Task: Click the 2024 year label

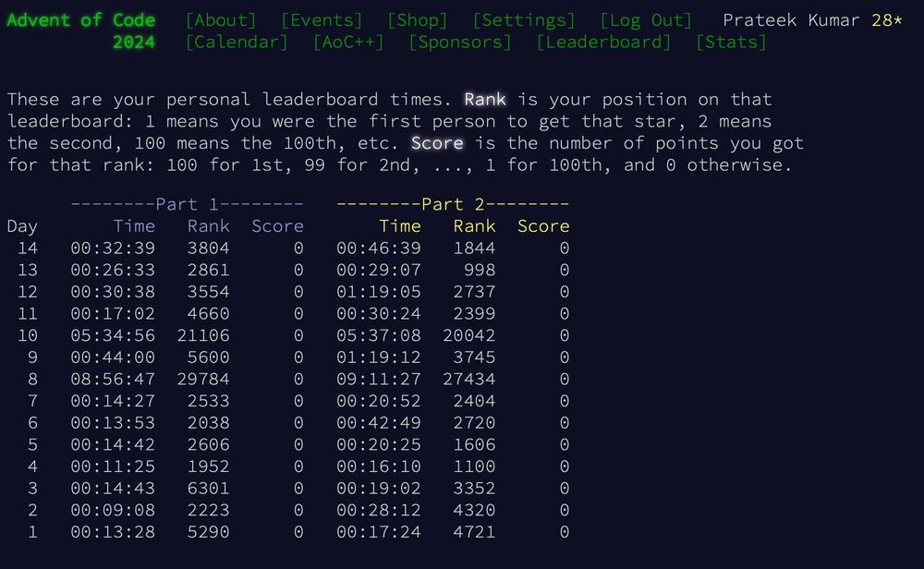Action: coord(132,42)
